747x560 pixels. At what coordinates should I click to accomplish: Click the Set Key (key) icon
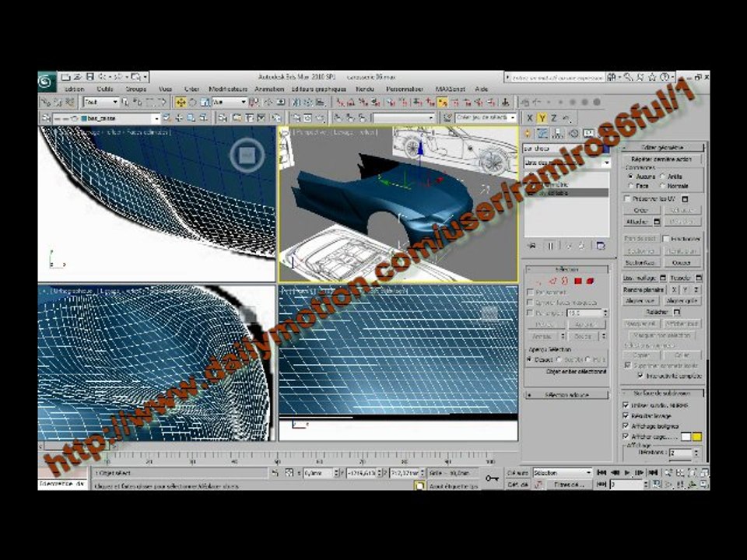coord(492,478)
